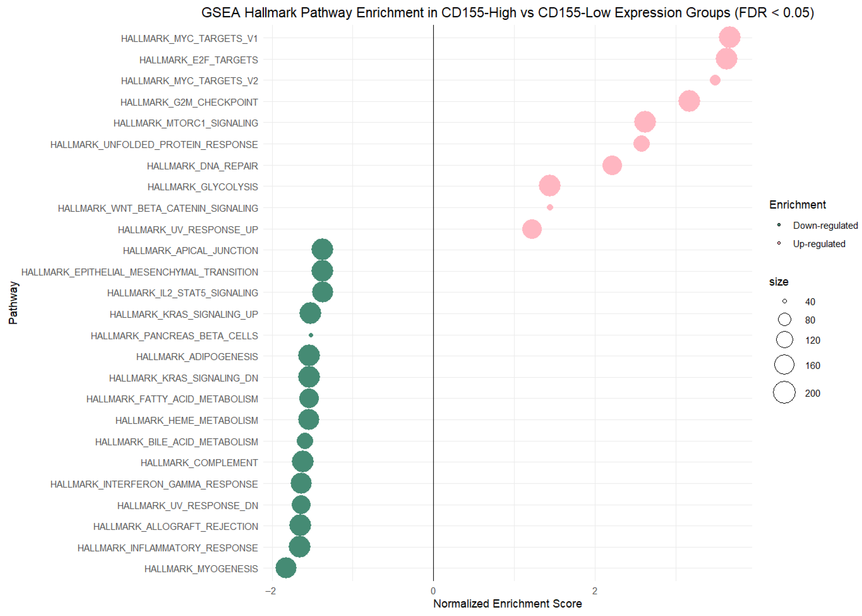The height and width of the screenshot is (616, 862).
Task: Click the HALLMARK_MYOGENESIS green bubble
Action: tap(286, 568)
